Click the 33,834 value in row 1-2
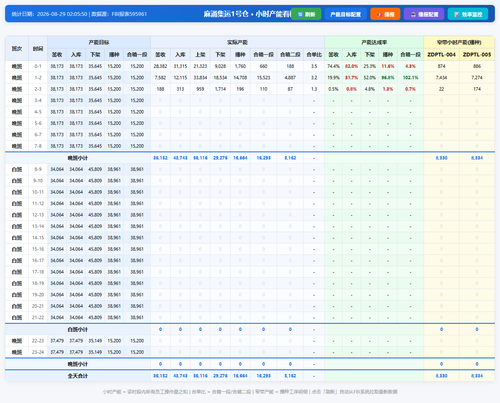Image resolution: width=500 pixels, height=403 pixels. click(x=200, y=78)
